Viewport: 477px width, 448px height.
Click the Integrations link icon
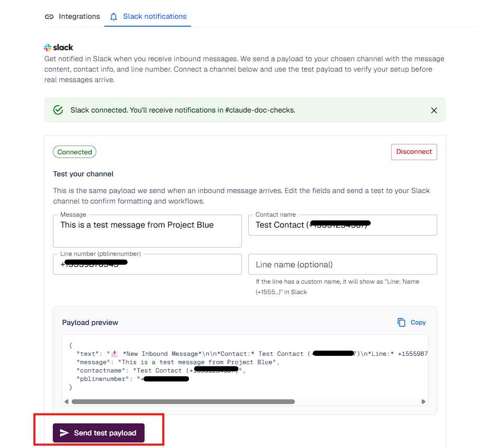pyautogui.click(x=49, y=17)
